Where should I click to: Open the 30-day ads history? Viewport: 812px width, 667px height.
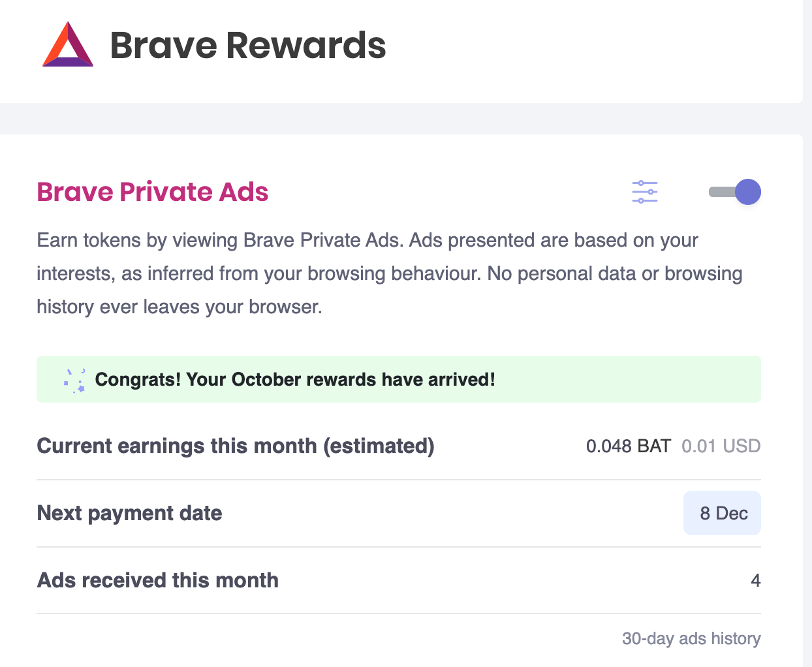pos(693,638)
